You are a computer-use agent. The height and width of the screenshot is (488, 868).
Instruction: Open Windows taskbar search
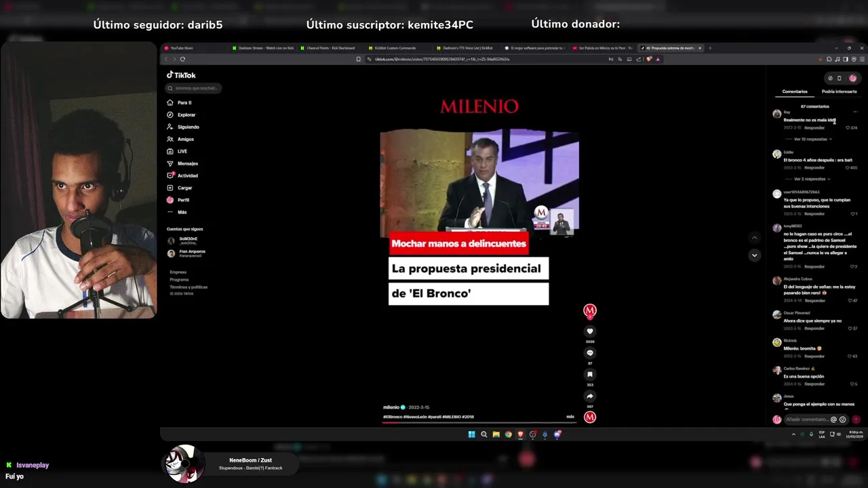point(484,434)
